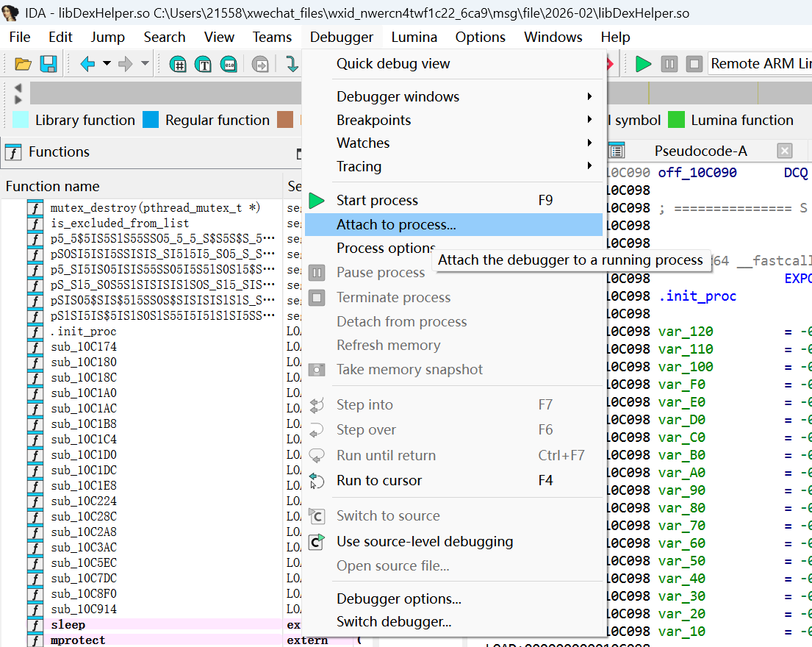Switch to the Pseudocode-A tab
812x647 pixels.
700,151
